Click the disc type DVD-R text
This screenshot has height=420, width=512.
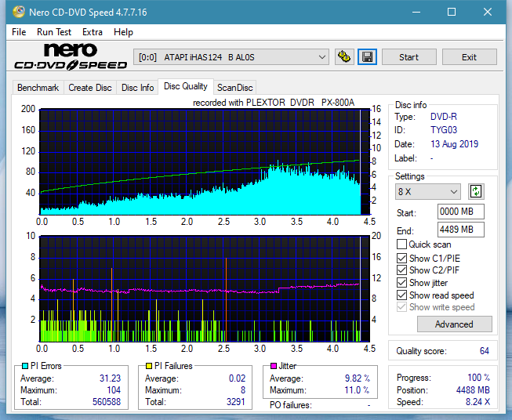tap(444, 117)
